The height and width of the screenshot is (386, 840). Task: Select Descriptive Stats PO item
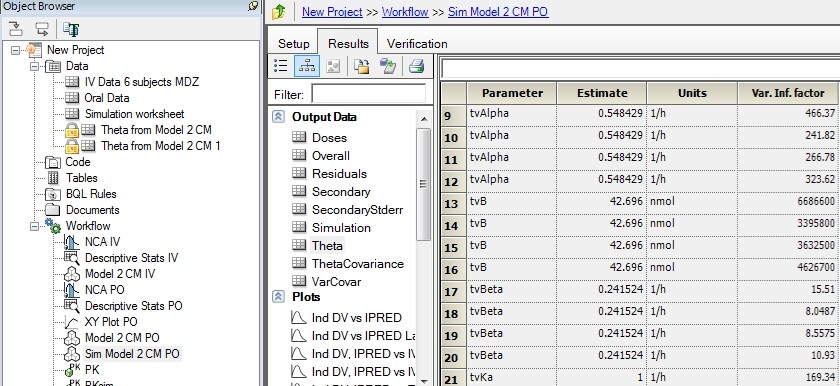tap(133, 306)
